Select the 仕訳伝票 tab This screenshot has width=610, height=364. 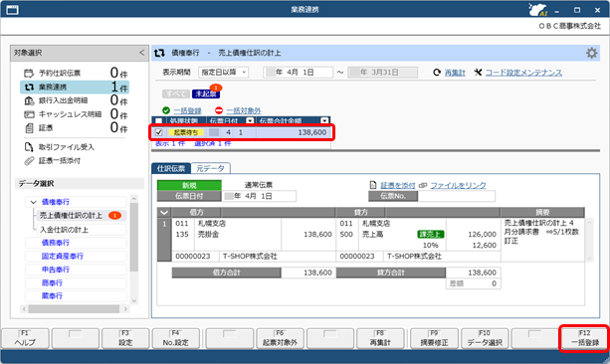[171, 168]
